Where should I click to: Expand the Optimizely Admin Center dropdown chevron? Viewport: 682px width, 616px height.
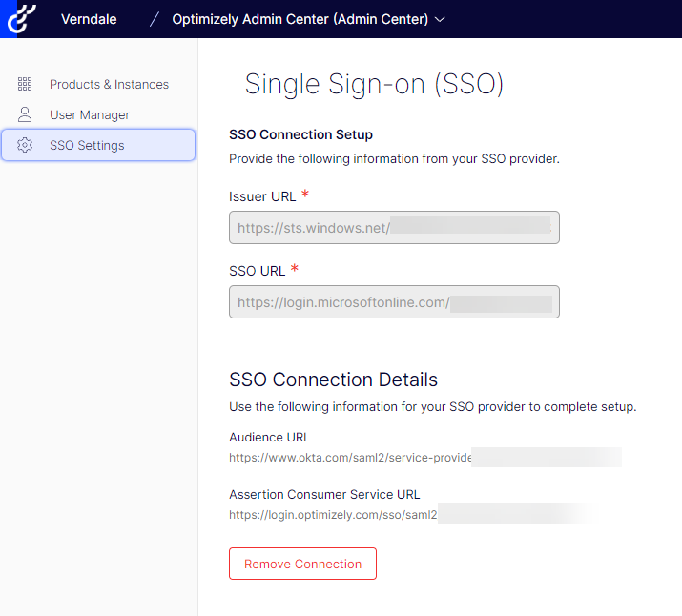[440, 20]
